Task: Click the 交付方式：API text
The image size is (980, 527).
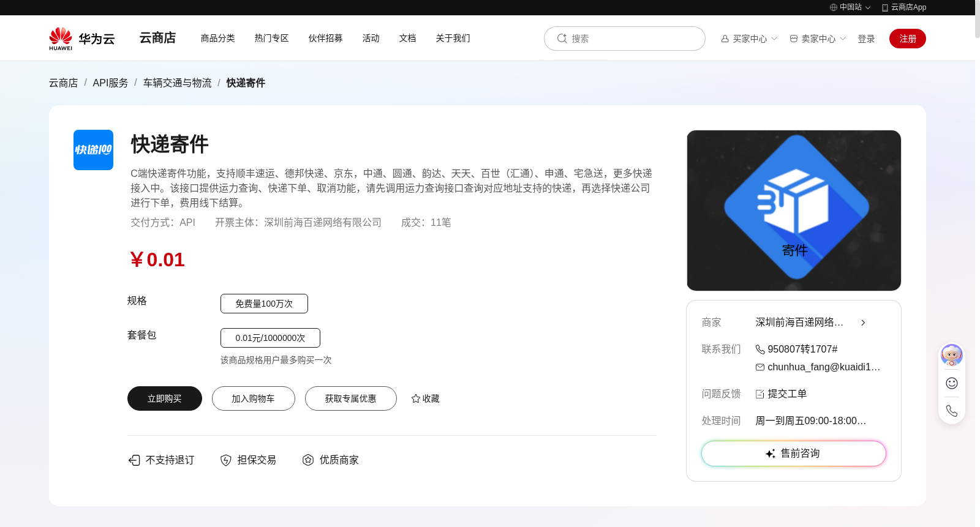Action: pyautogui.click(x=163, y=223)
